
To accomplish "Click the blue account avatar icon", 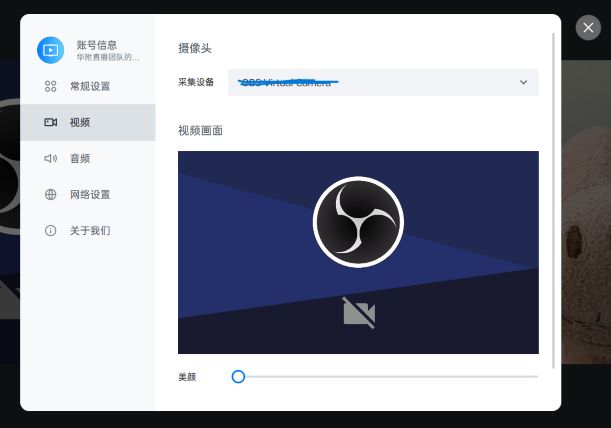I will 50,50.
